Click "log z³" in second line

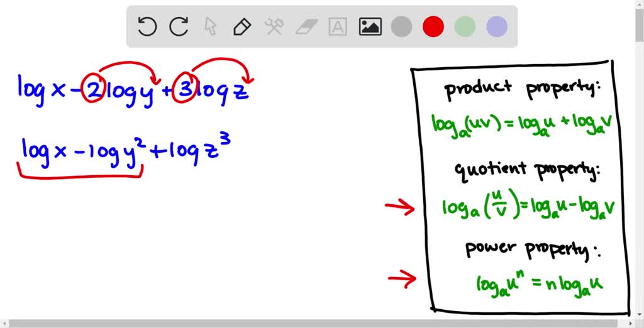[x=199, y=150]
